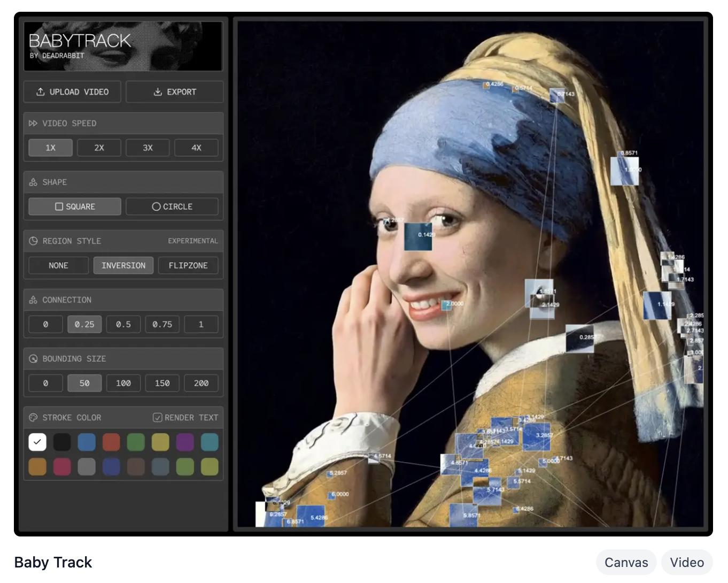Pick the black stroke color swatch

pos(62,442)
